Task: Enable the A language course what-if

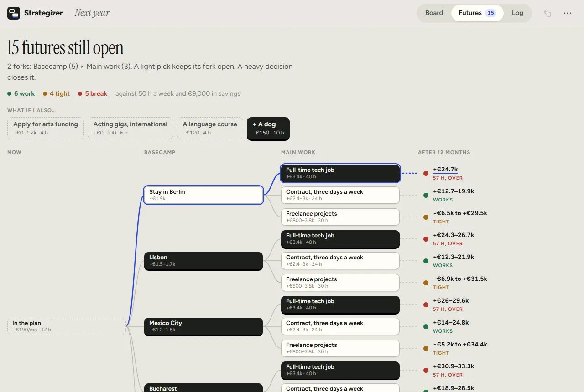Action: (210, 128)
